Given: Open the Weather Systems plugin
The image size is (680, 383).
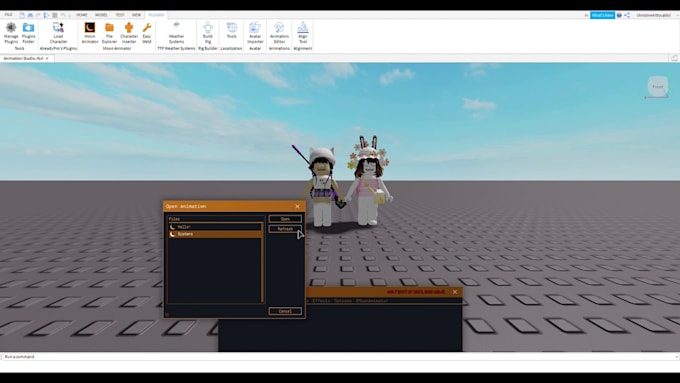Looking at the screenshot, I should [176, 33].
